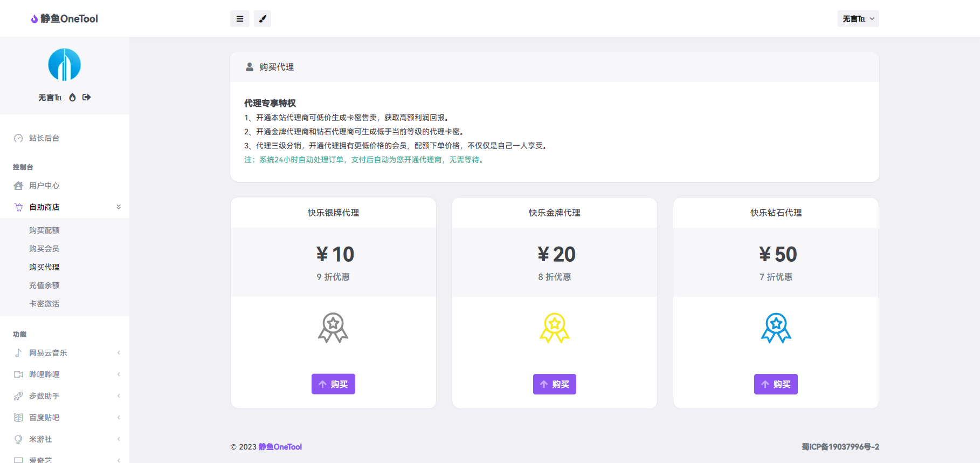Buy the 快乐银牌代理 plan for ¥10

(333, 384)
